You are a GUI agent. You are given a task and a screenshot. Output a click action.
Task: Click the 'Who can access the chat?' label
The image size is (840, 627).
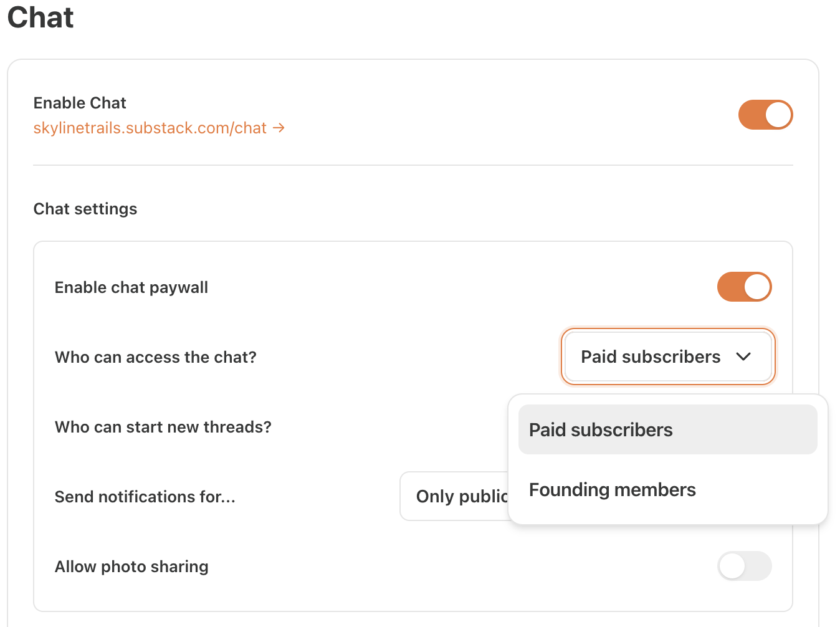tap(155, 357)
